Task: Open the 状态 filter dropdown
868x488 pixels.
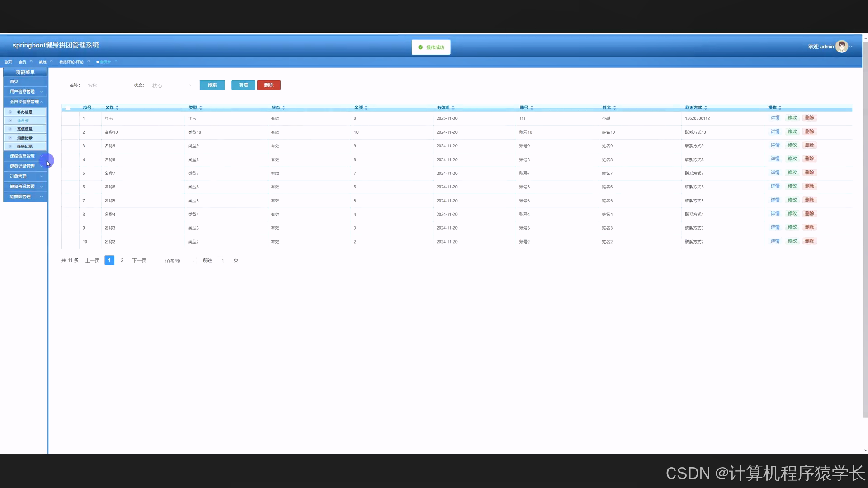Action: click(172, 85)
